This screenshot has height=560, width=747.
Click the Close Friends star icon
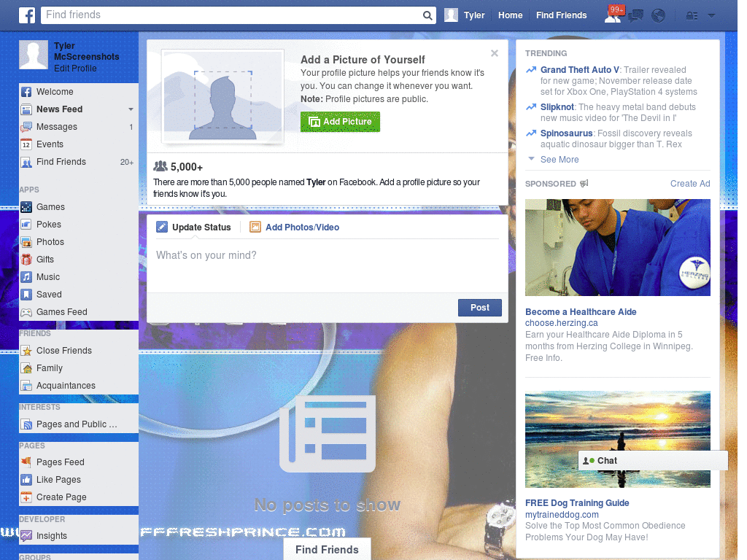pyautogui.click(x=27, y=351)
